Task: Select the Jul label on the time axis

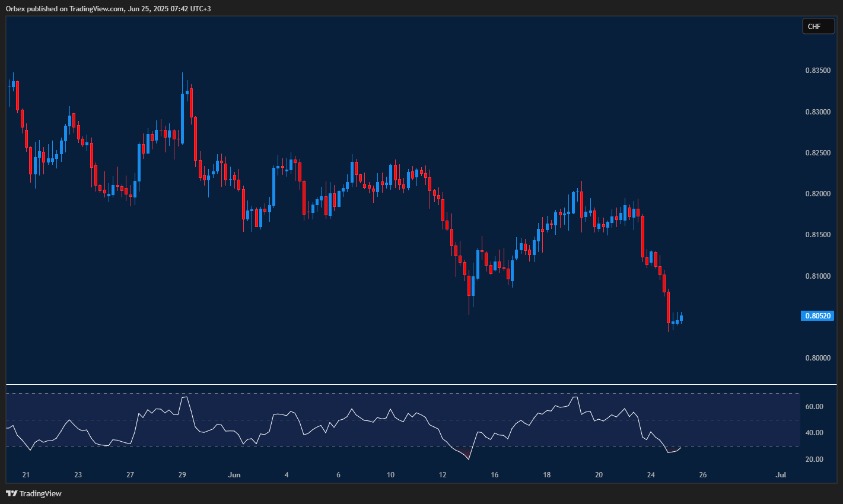Action: point(780,475)
